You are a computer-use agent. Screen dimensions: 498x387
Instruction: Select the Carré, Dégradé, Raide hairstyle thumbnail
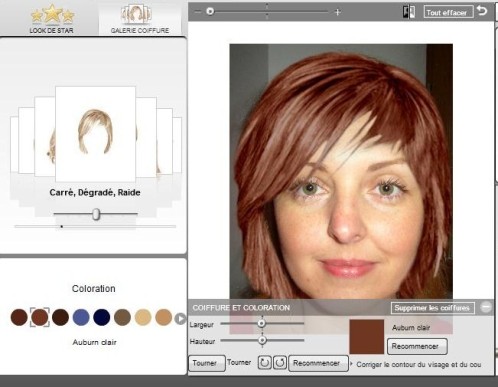point(95,134)
